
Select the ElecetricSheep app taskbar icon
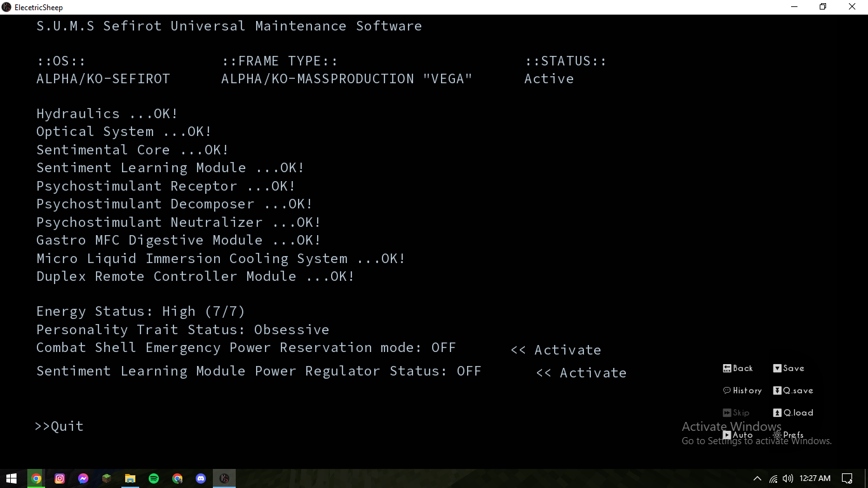(224, 478)
